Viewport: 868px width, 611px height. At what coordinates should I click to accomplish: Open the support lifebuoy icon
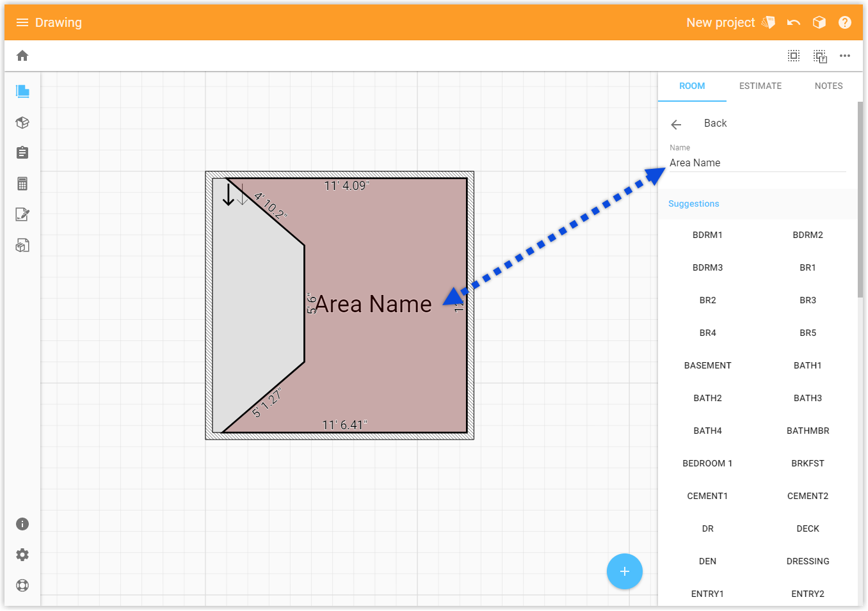[22, 585]
